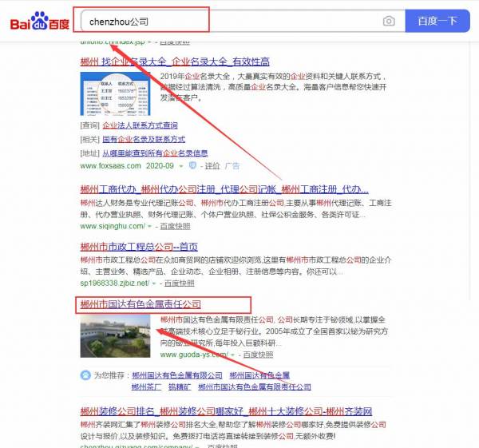The width and height of the screenshot is (479, 448).
Task: Open 从哪里能查到所有企业名录信息 sublink
Action: (154, 153)
